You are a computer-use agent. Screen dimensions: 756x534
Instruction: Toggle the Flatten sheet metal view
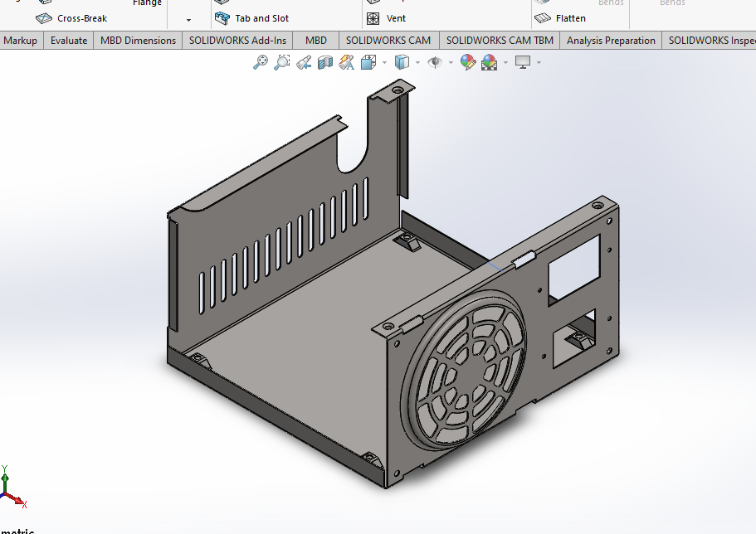561,18
